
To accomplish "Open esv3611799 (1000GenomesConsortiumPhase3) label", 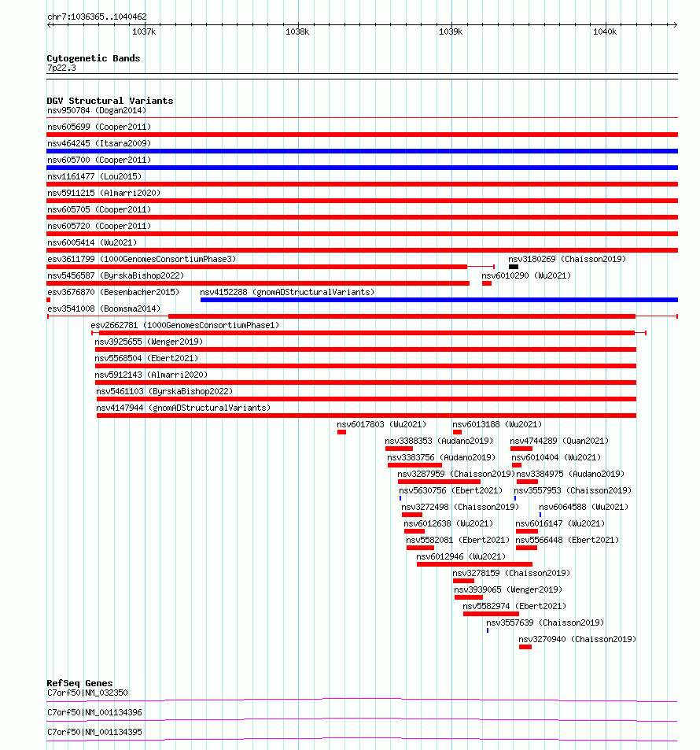I will 142,259.
